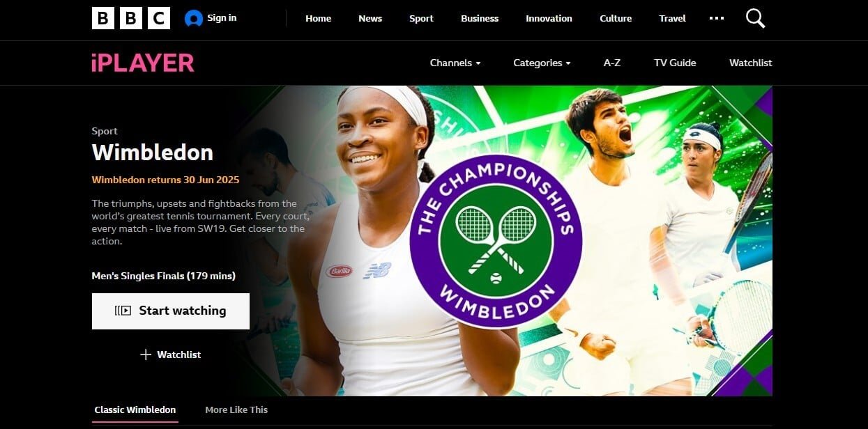Go to Watchlist in iPlayer navigation
This screenshot has width=868, height=429.
751,63
